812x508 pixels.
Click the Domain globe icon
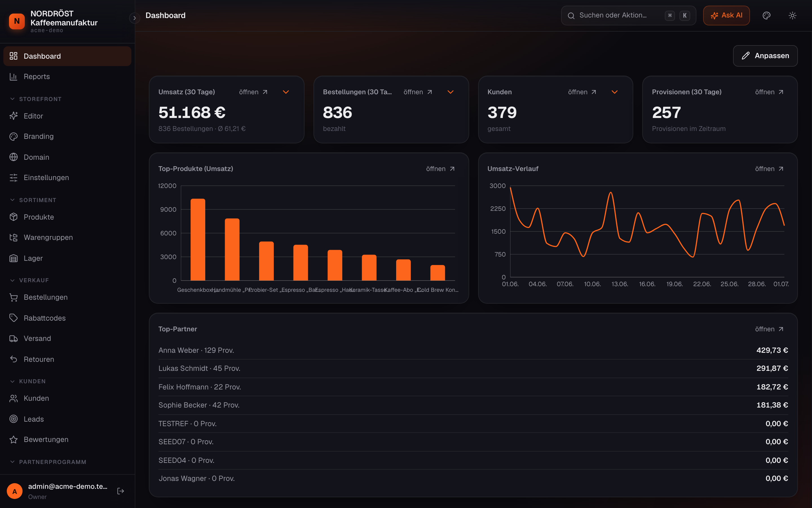(14, 157)
